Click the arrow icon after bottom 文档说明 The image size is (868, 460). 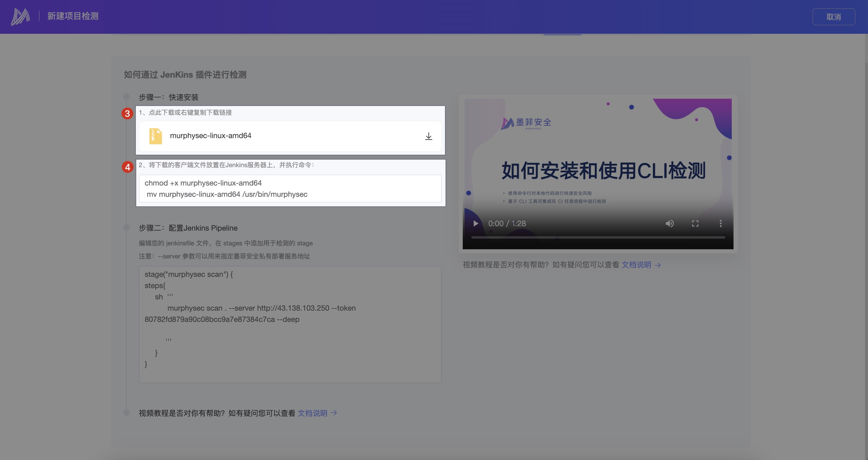(x=334, y=413)
